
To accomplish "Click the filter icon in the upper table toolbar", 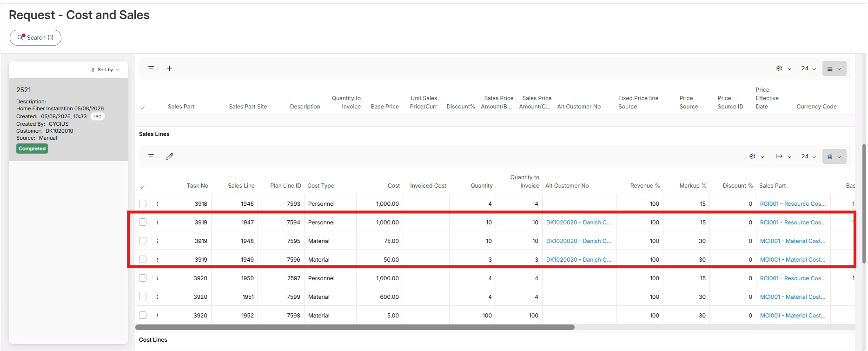I will (151, 68).
